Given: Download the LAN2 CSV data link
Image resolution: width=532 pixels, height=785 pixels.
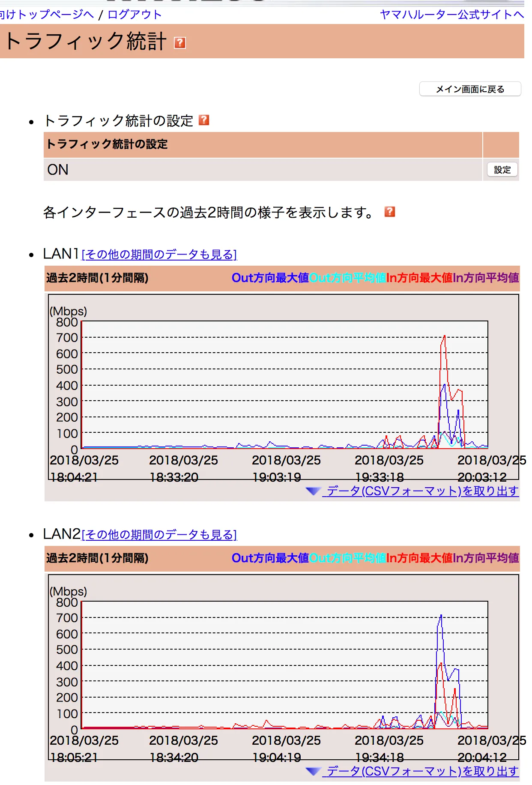Looking at the screenshot, I should click(422, 771).
